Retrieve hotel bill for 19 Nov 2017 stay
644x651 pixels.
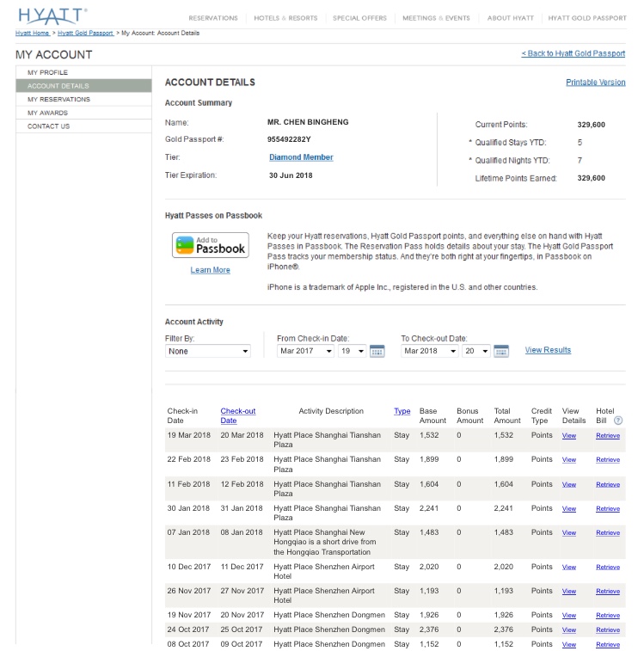pos(608,615)
